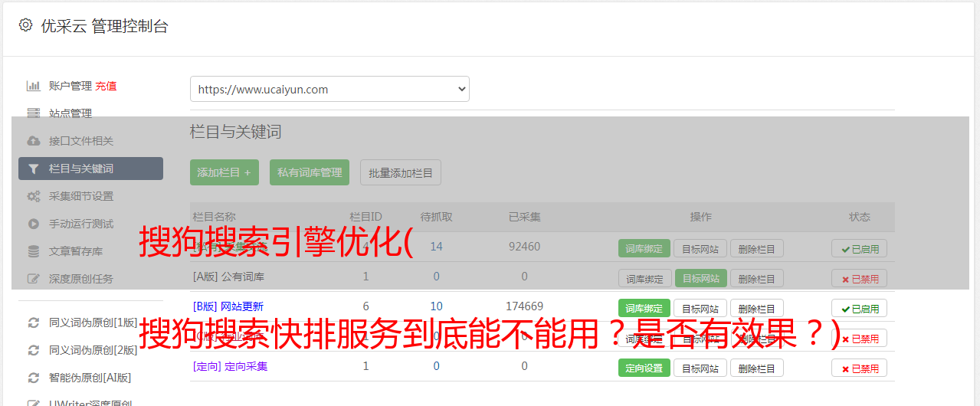Image resolution: width=980 pixels, height=406 pixels.
Task: Click the 操作 column header
Action: tap(700, 217)
